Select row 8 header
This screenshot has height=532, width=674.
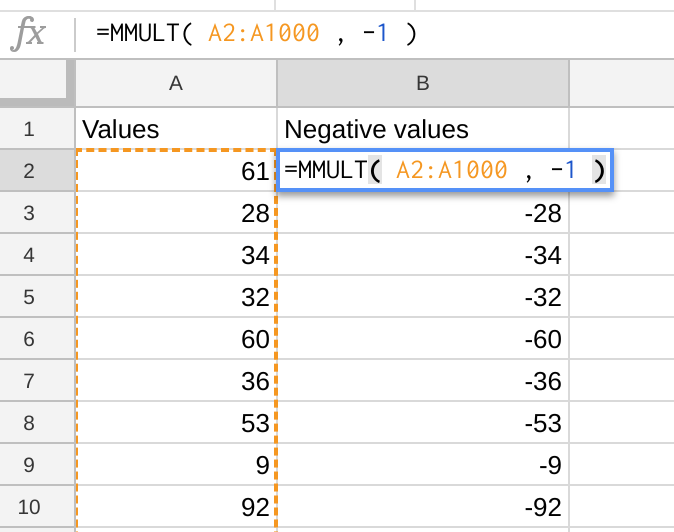(37, 423)
